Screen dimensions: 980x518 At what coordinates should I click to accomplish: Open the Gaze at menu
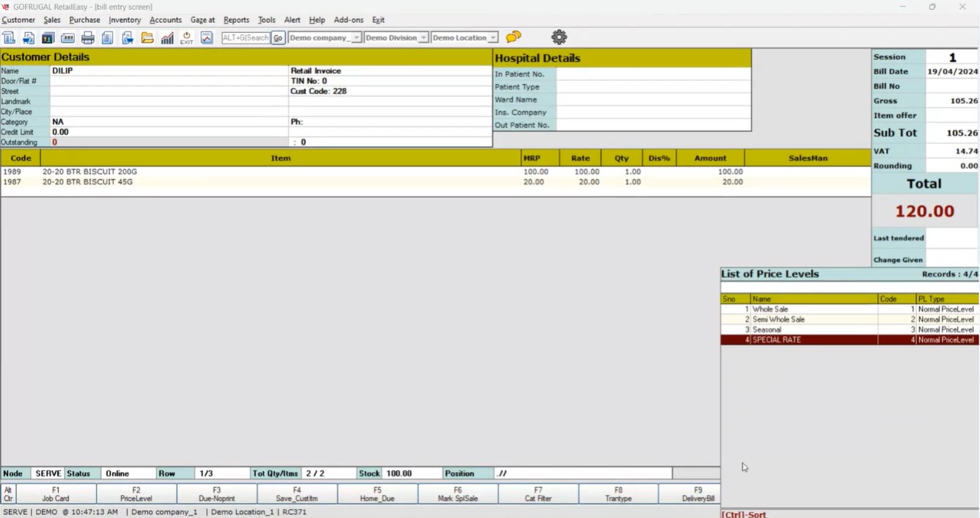202,20
